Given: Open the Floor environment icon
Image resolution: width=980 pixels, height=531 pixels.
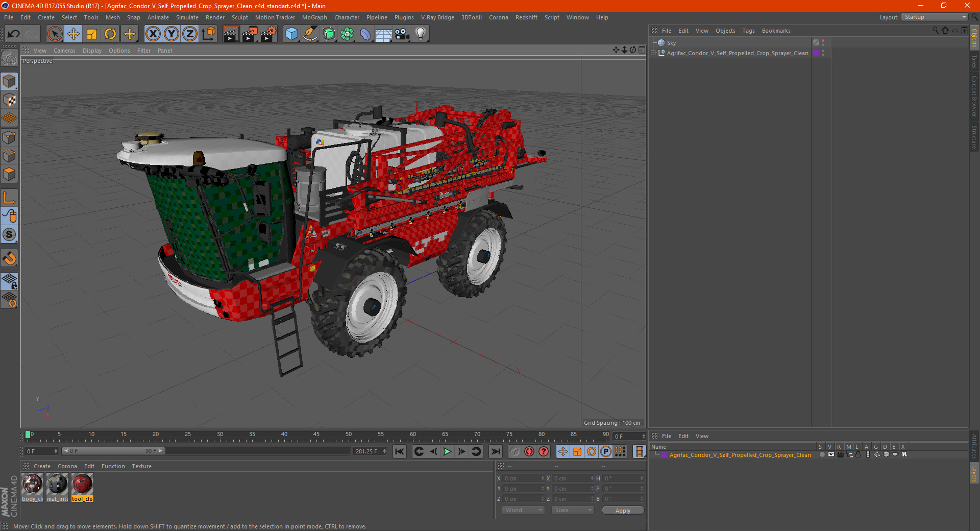Looking at the screenshot, I should [x=383, y=34].
